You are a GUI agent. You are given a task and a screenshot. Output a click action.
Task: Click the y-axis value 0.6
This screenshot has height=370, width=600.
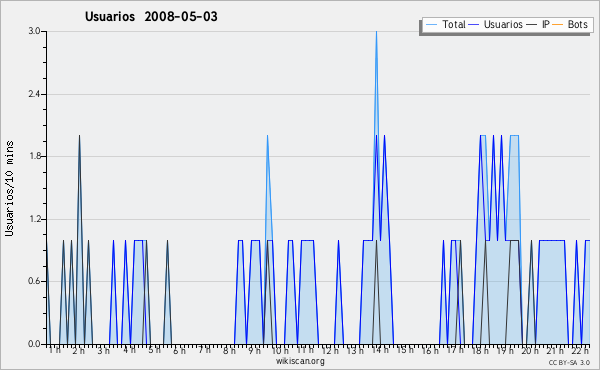(x=34, y=282)
